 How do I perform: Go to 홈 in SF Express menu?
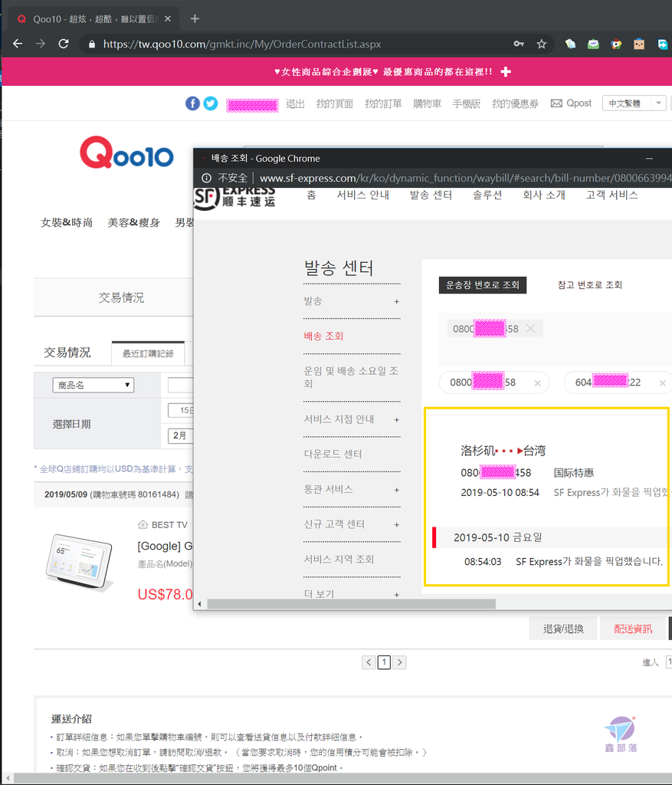tap(311, 195)
